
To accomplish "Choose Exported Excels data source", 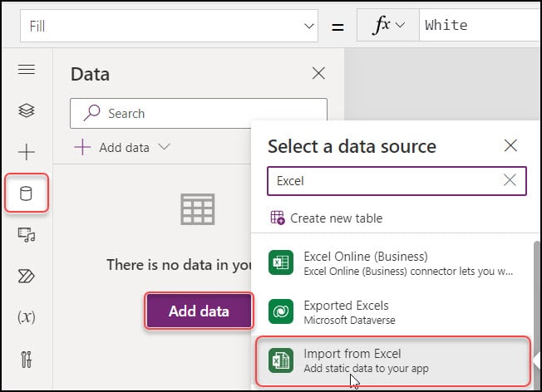I will point(392,312).
